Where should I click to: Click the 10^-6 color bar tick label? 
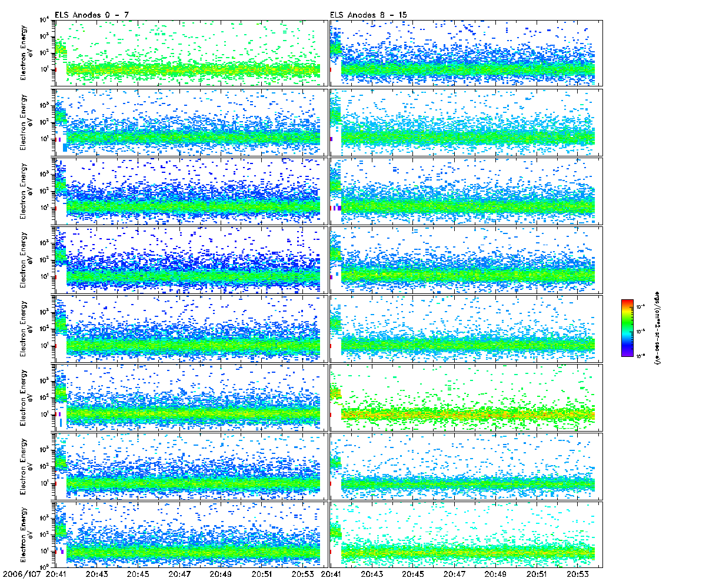coord(640,355)
